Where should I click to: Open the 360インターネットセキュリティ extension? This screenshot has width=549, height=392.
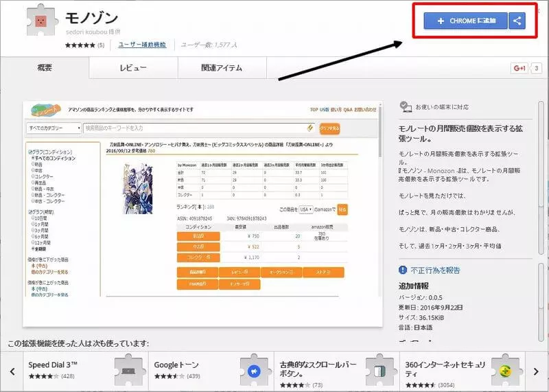463,371
